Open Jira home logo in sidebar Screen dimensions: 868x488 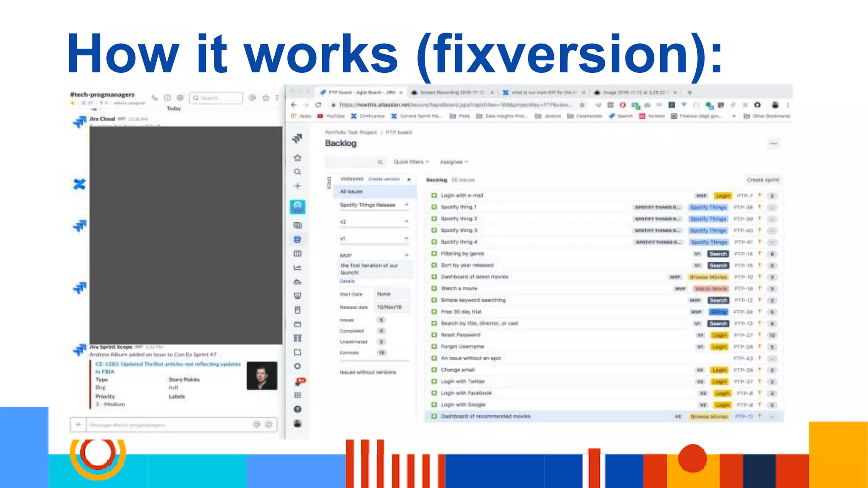point(298,138)
